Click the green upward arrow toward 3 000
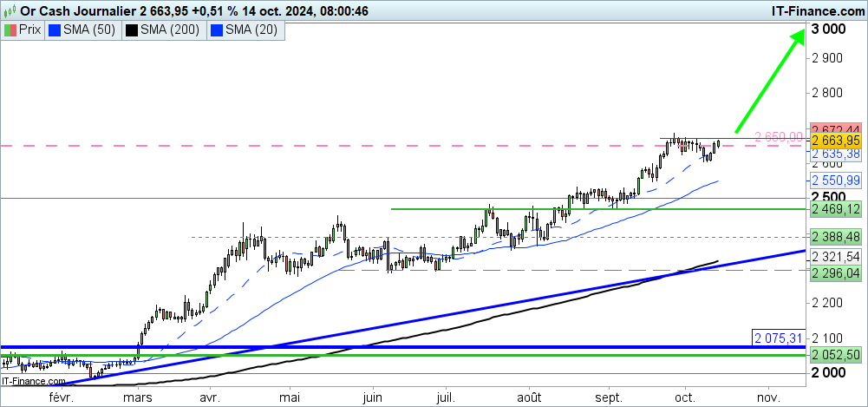 tap(768, 78)
